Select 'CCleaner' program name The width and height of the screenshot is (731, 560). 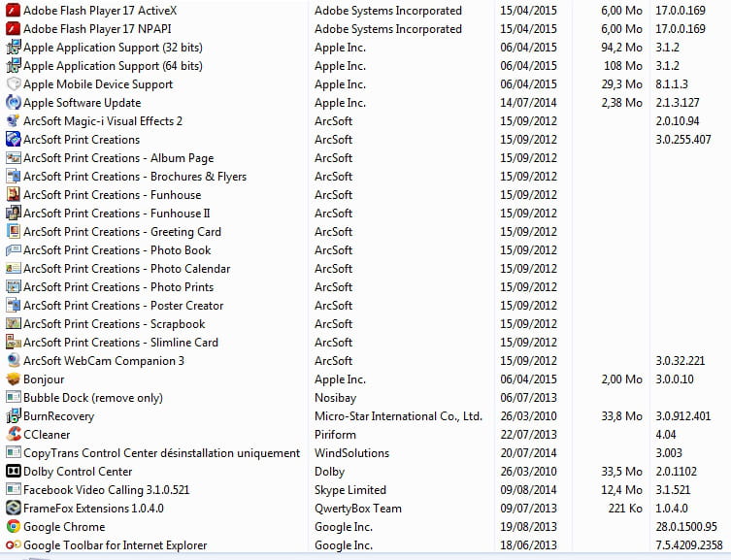[47, 435]
